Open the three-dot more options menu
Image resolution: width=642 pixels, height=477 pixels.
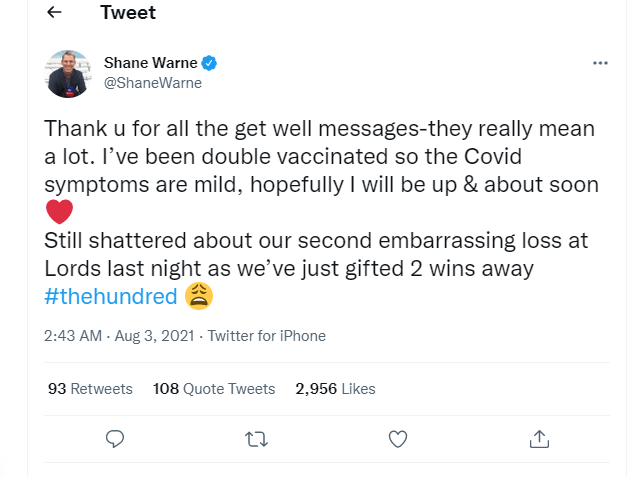(x=600, y=63)
